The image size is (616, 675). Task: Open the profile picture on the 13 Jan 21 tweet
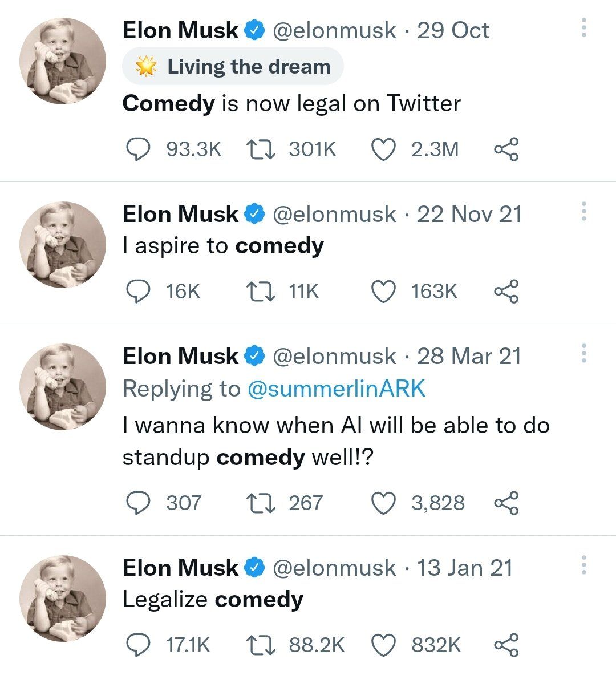[x=63, y=598]
